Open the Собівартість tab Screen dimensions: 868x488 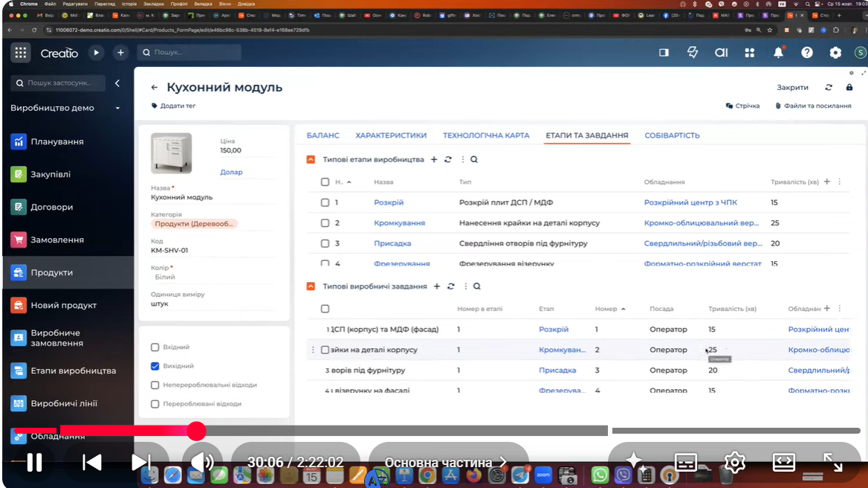(672, 135)
